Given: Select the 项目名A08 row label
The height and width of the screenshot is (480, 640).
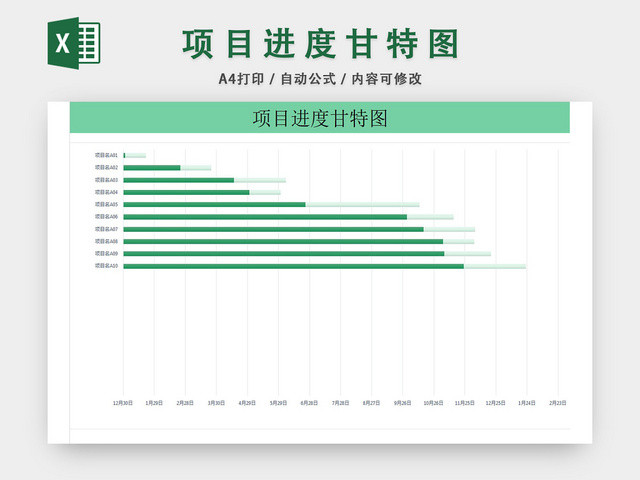Looking at the screenshot, I should (x=106, y=242).
